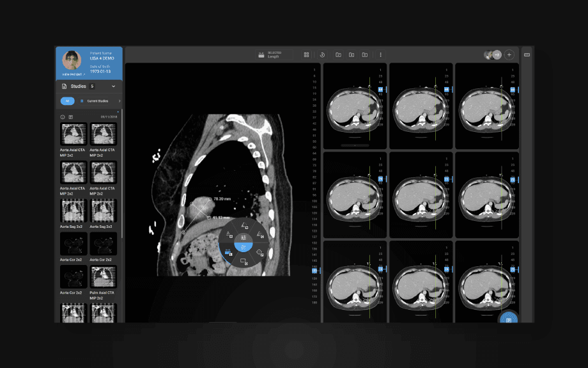Image resolution: width=588 pixels, height=368 pixels.
Task: Open the collaborator avatars group
Action: pos(492,55)
